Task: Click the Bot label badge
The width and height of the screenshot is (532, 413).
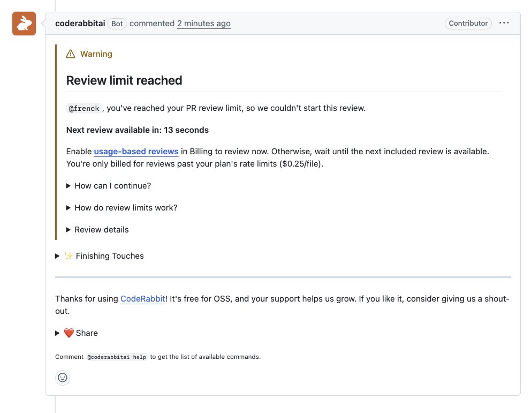Action: click(117, 24)
